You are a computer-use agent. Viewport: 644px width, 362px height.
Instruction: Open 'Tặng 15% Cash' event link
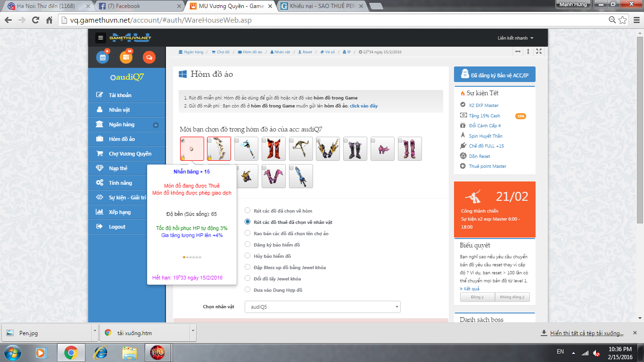(x=485, y=115)
